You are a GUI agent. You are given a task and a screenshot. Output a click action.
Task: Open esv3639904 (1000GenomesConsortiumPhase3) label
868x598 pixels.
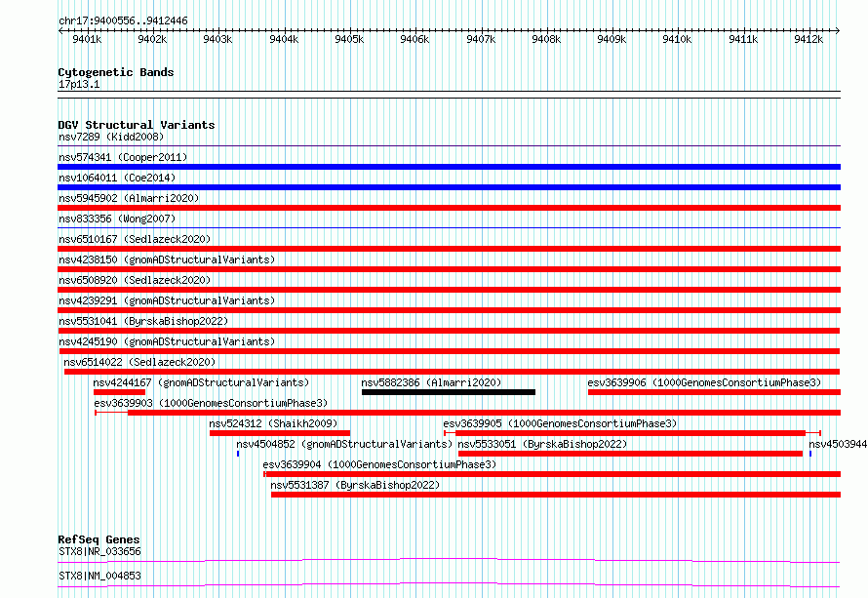[379, 464]
